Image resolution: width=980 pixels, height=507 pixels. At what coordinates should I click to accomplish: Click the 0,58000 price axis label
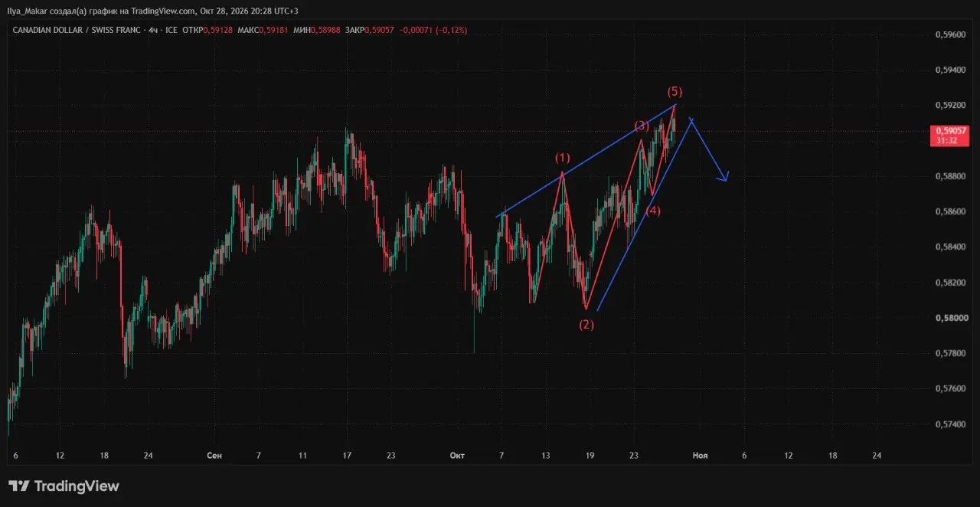(950, 318)
